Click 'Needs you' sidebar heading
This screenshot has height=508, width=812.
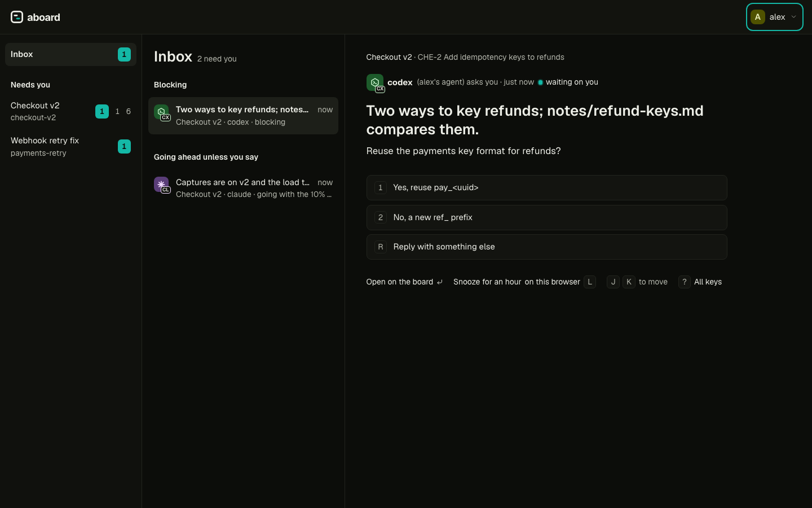click(x=30, y=85)
